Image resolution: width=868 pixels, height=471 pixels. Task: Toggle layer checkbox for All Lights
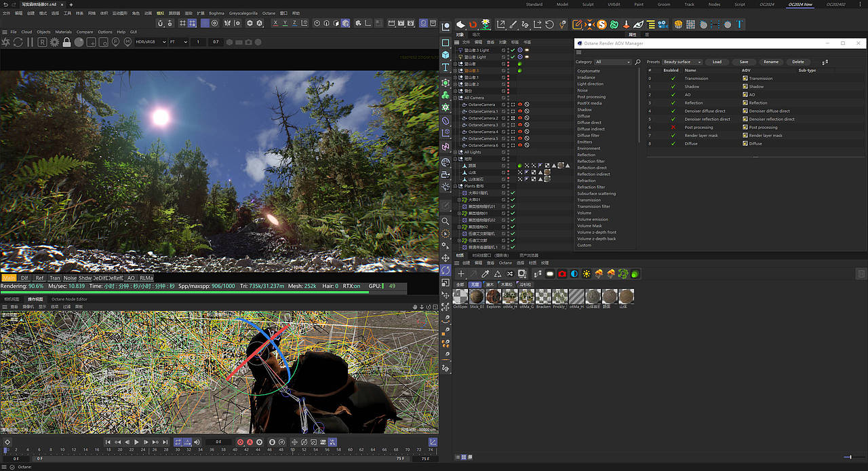point(504,152)
